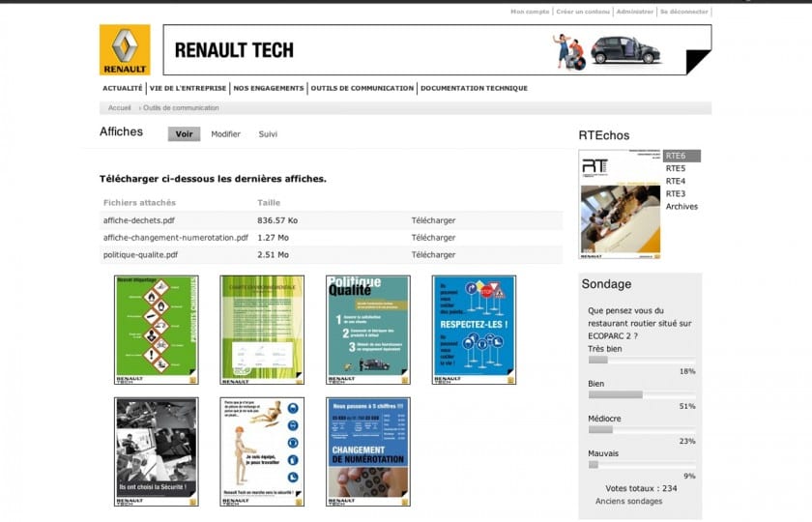Viewport: 812px width, 522px height.
Task: Select the Voir tab
Action: click(x=184, y=134)
